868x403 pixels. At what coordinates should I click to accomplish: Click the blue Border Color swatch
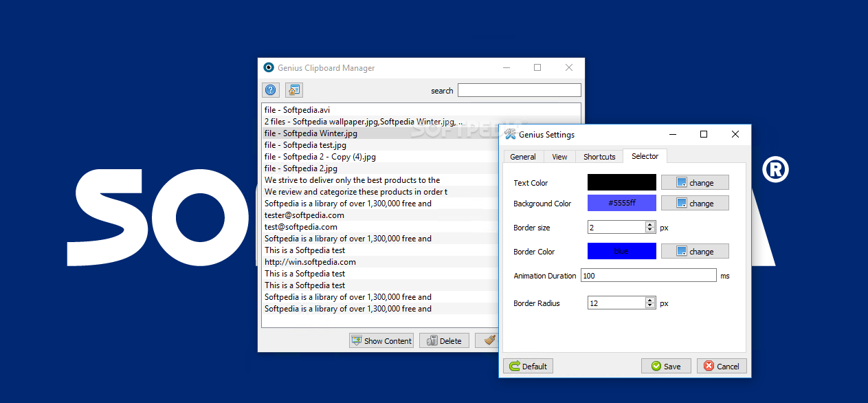tap(622, 251)
